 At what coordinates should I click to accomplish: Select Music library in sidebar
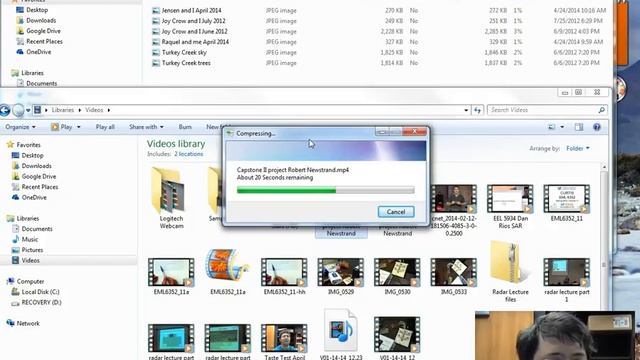(29, 239)
